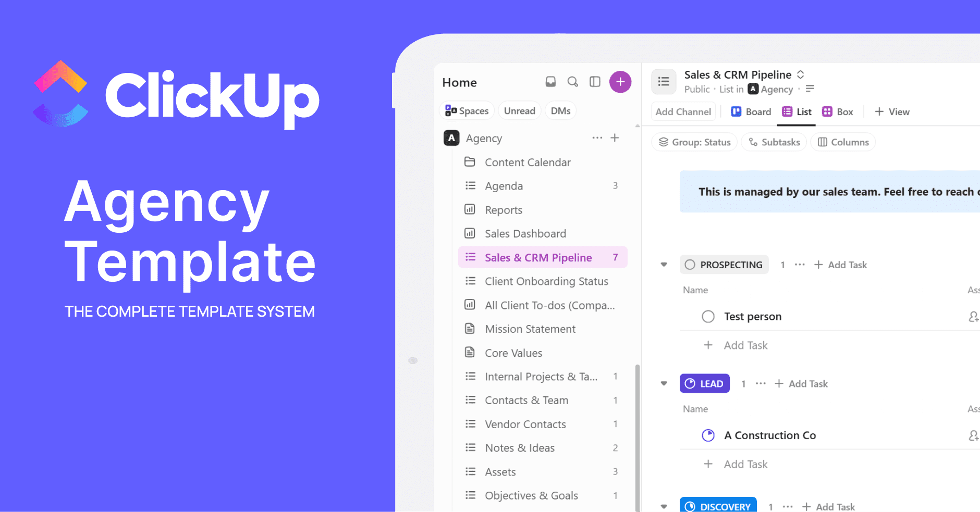980x512 pixels.
Task: Click the plus icon beside Agency space
Action: [x=615, y=138]
